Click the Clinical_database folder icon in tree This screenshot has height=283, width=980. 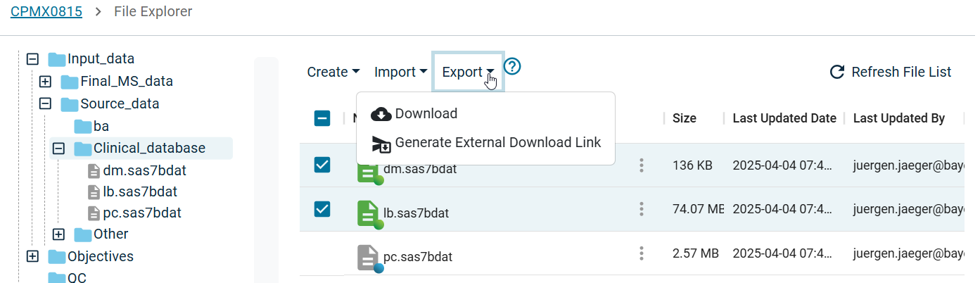[x=83, y=149]
